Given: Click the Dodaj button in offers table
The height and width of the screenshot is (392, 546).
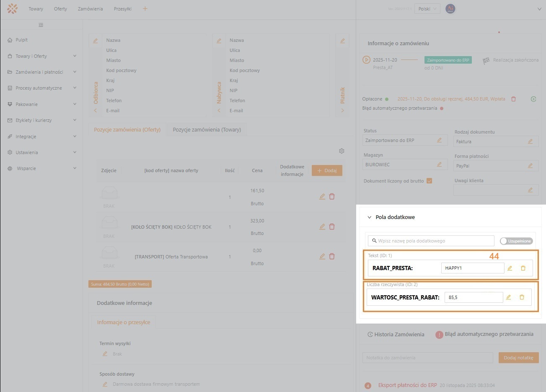Looking at the screenshot, I should coord(327,170).
